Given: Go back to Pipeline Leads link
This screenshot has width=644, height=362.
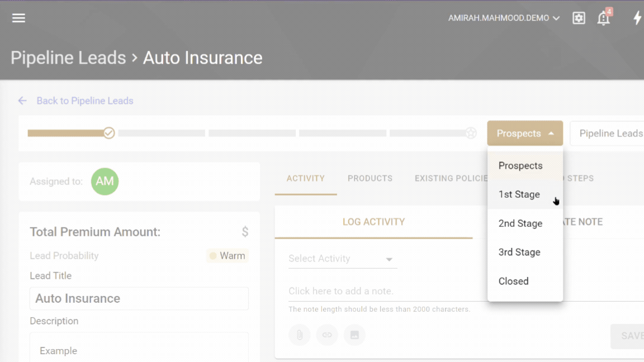Looking at the screenshot, I should pos(84,101).
